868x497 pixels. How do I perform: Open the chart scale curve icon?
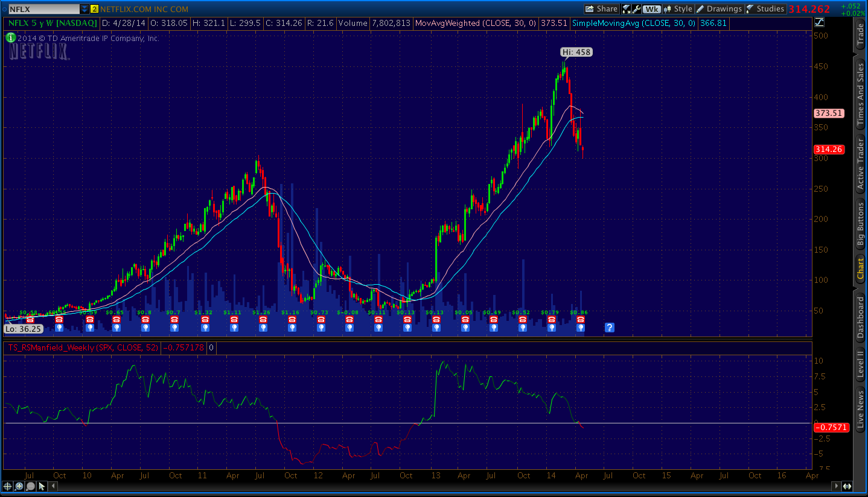click(x=819, y=24)
